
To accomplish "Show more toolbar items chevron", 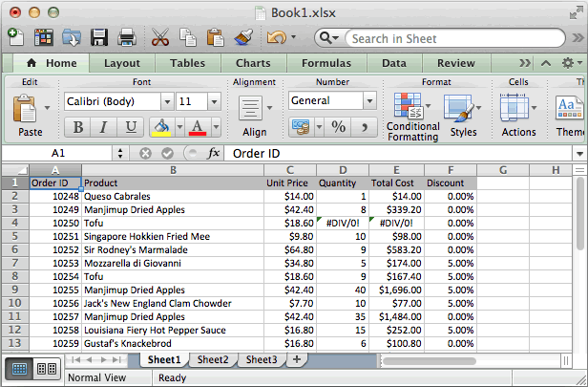I will tap(577, 37).
